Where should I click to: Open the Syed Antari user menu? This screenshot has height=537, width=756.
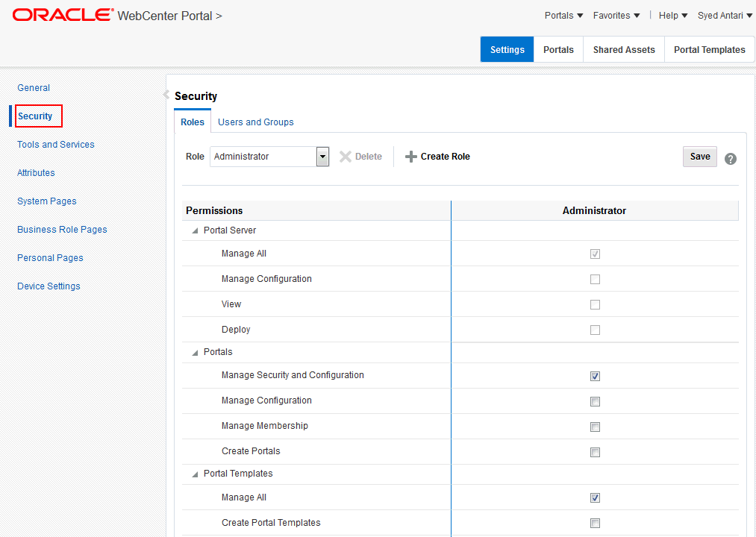click(x=725, y=16)
